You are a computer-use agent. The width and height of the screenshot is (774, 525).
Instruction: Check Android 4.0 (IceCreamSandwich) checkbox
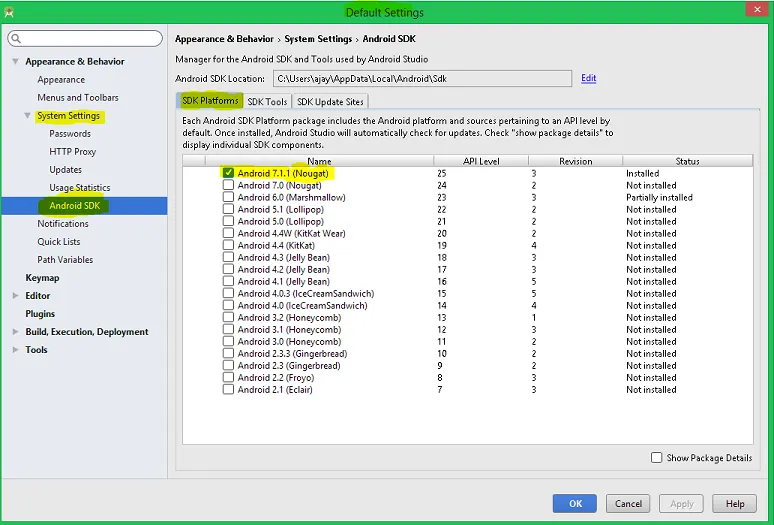pyautogui.click(x=228, y=305)
